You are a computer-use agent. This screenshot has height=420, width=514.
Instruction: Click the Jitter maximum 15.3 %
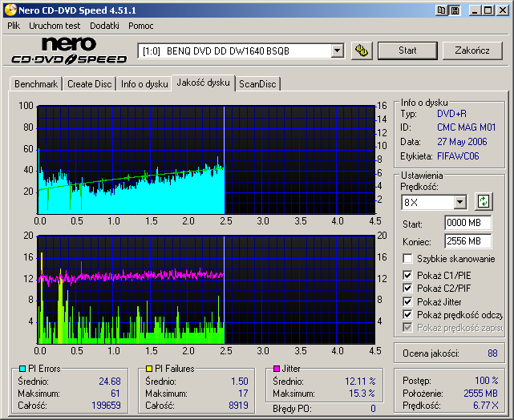coord(362,393)
